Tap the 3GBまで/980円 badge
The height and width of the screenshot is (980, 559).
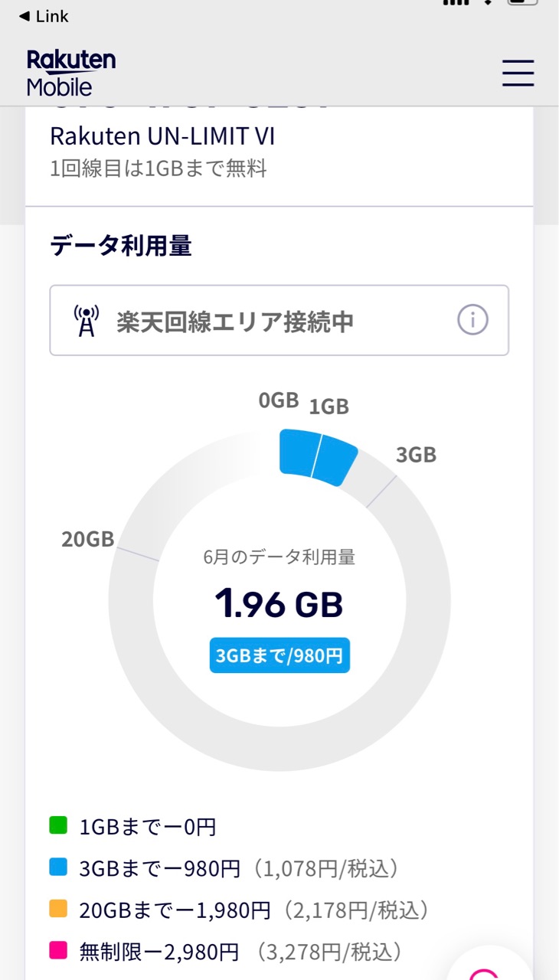point(279,655)
